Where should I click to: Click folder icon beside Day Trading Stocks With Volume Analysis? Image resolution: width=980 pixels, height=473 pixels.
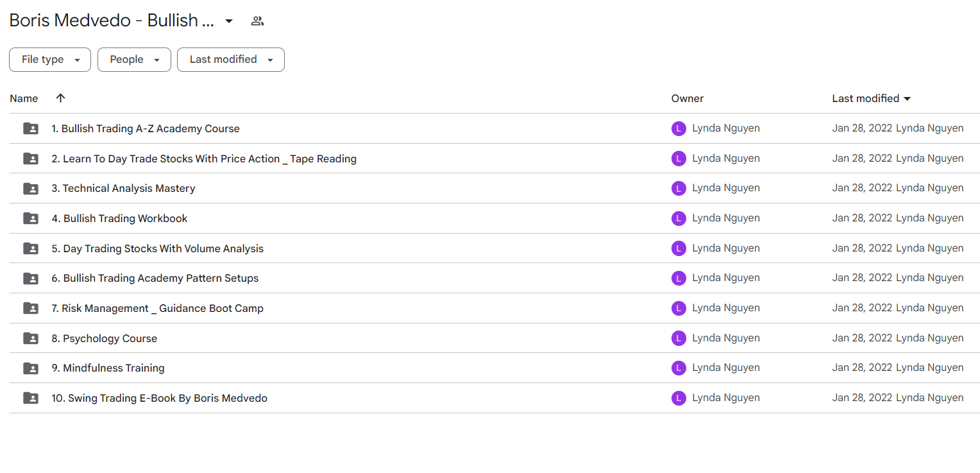[x=31, y=248]
